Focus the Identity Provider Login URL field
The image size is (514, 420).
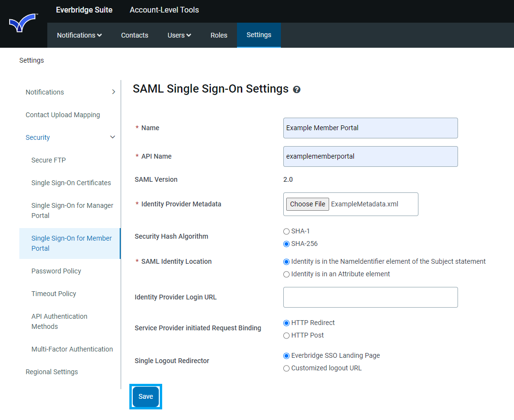(x=371, y=298)
